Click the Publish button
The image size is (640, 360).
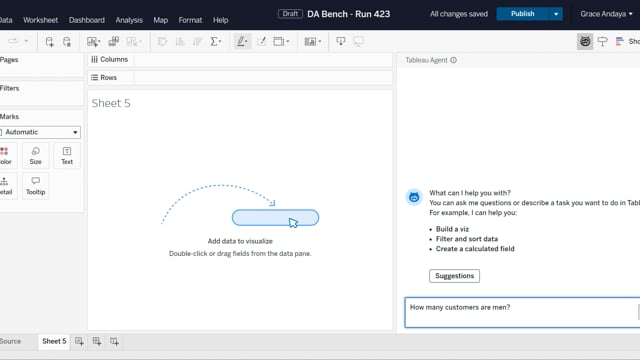click(x=522, y=14)
